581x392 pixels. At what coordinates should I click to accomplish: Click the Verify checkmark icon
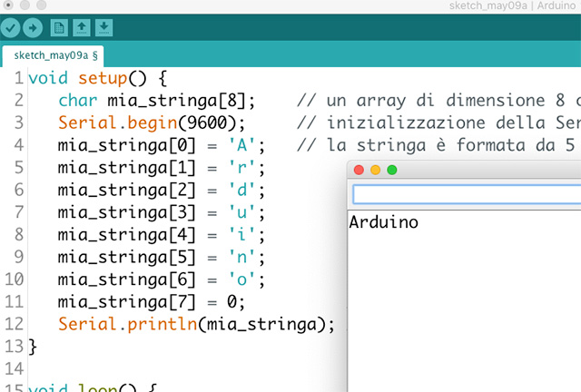tap(10, 28)
